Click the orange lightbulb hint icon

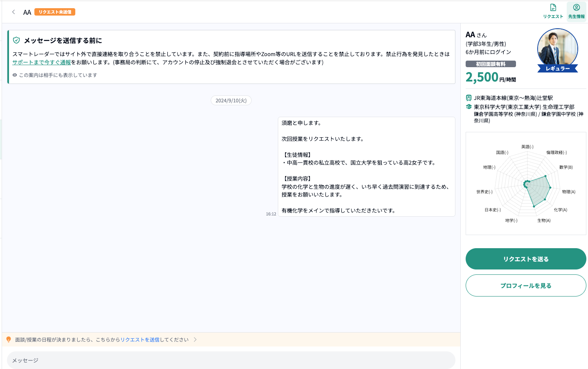pos(9,340)
